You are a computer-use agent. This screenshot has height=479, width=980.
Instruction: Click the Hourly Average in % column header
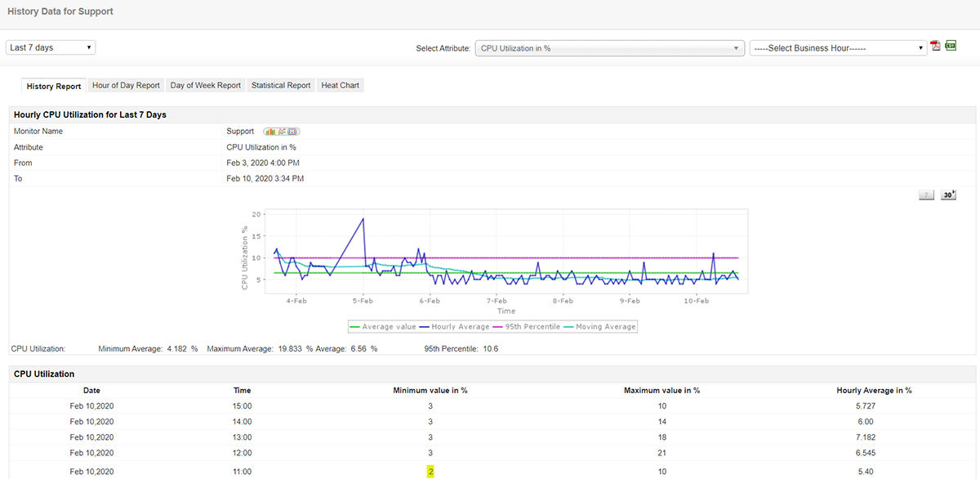[x=874, y=391]
